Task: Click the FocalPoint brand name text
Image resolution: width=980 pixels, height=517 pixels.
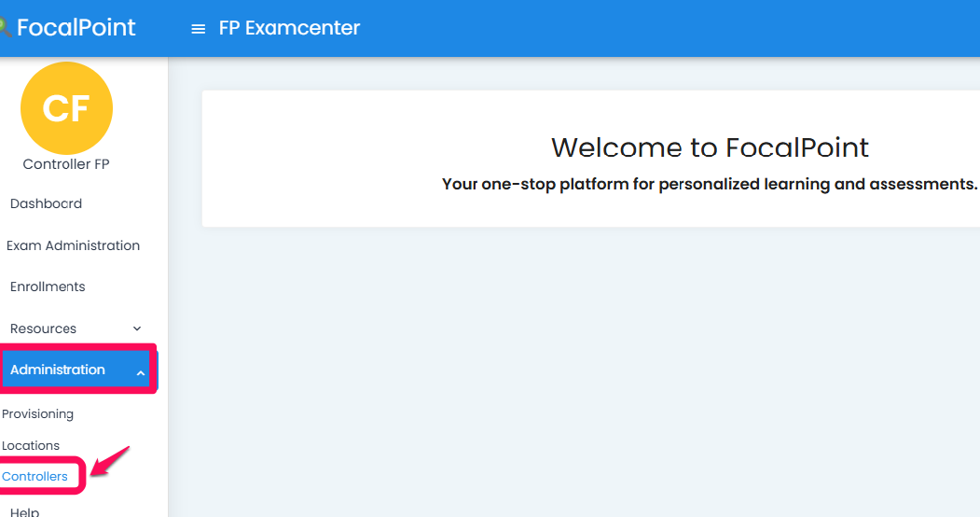Action: click(x=76, y=28)
